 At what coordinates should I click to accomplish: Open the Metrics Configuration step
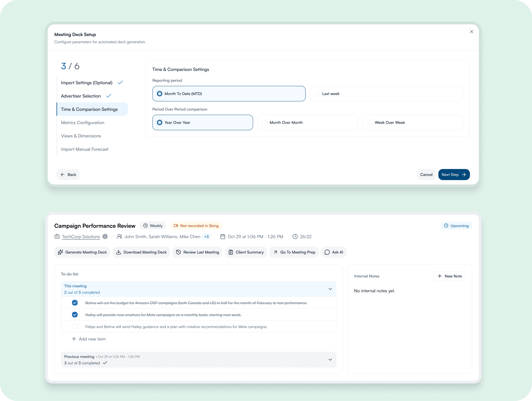point(83,122)
